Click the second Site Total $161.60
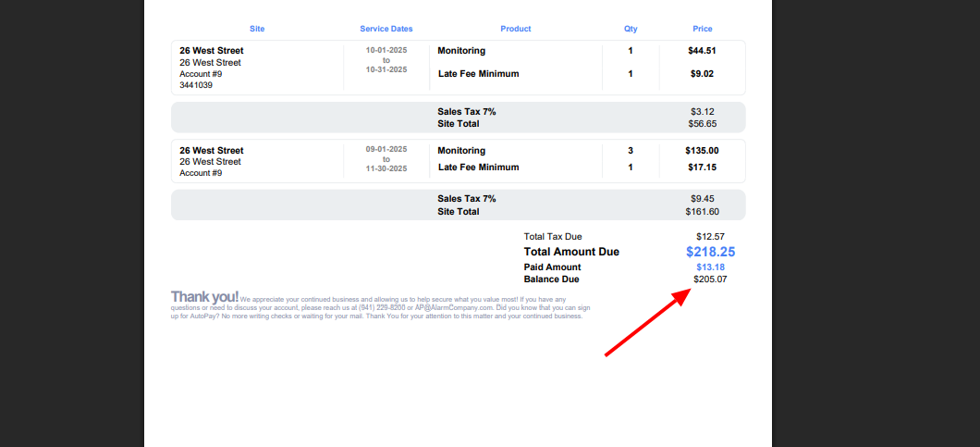 [703, 212]
